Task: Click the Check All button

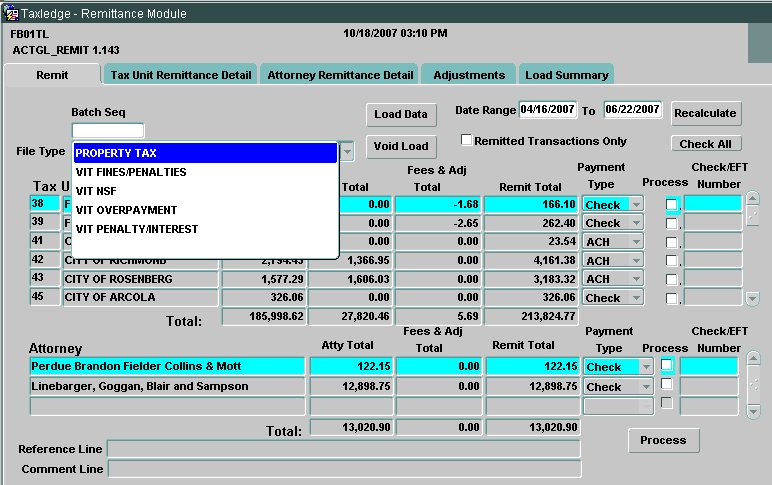Action: [706, 144]
